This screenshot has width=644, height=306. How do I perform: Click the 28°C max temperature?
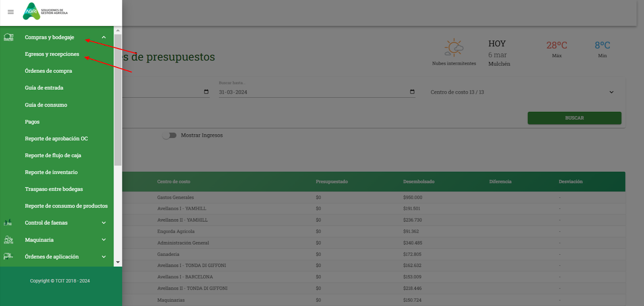point(557,45)
